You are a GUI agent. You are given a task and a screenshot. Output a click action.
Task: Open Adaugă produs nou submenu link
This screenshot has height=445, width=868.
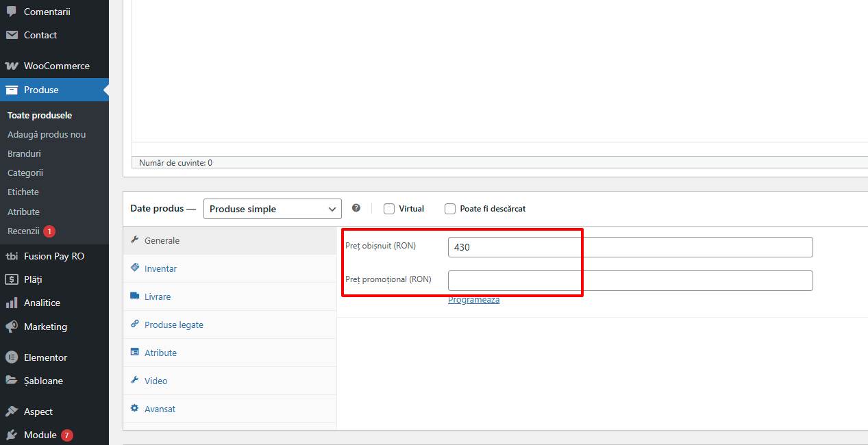[x=47, y=134]
